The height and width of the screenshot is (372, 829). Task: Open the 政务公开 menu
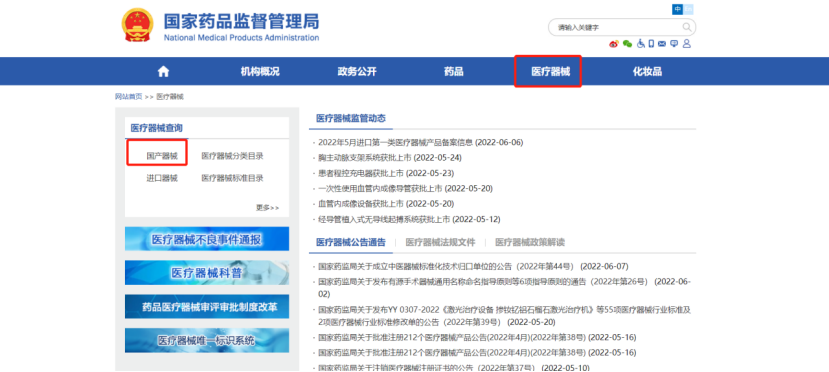tap(357, 72)
